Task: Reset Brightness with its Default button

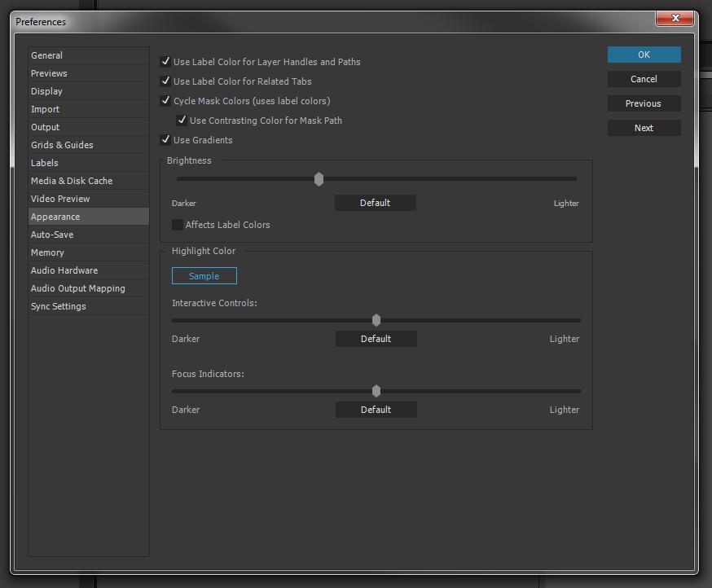Action: 375,203
